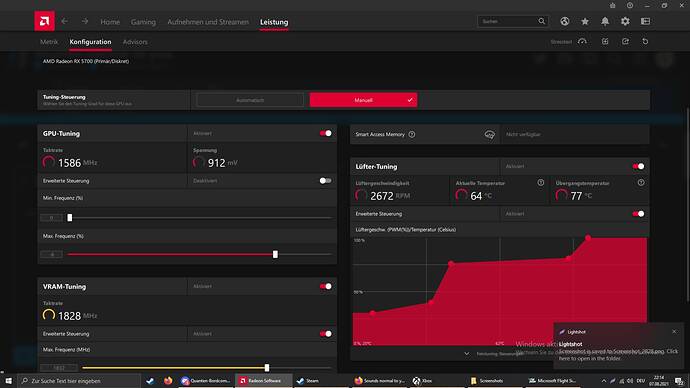Go forward with the right arrow
690x388 pixels.
85,21
